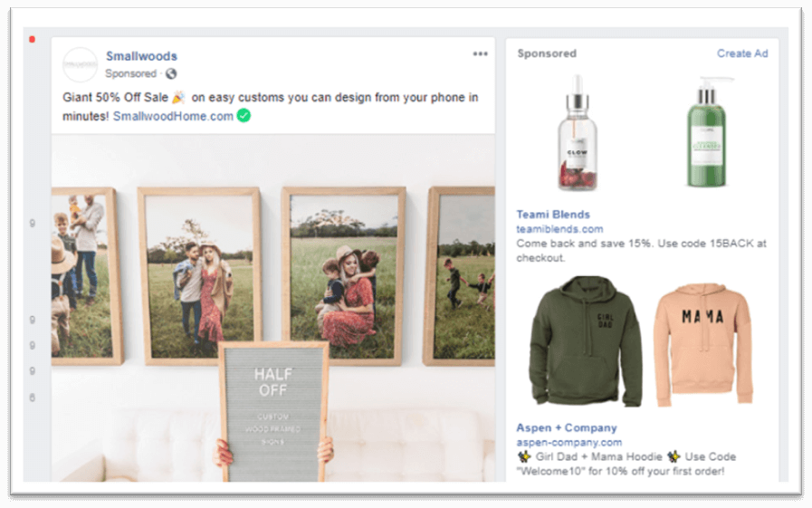Open the Smallwoods page name link

click(141, 56)
